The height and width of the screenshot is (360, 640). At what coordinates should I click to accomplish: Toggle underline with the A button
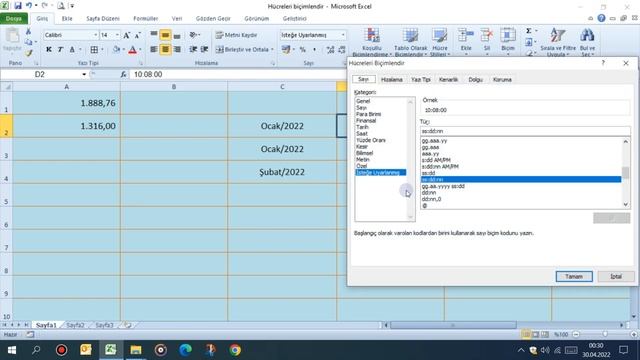click(72, 49)
